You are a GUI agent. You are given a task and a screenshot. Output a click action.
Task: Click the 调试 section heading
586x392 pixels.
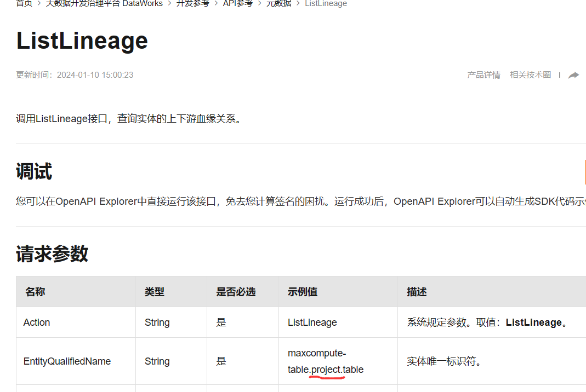(34, 171)
